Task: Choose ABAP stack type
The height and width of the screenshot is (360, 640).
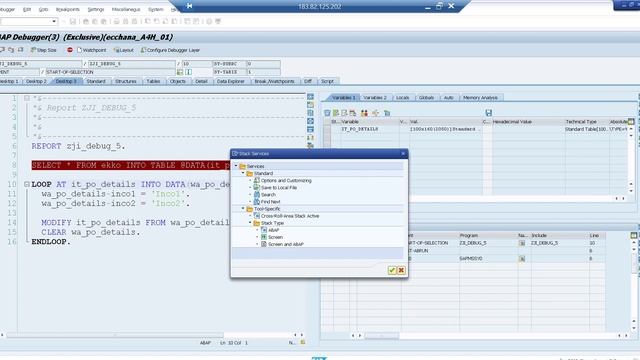Action: 273,230
